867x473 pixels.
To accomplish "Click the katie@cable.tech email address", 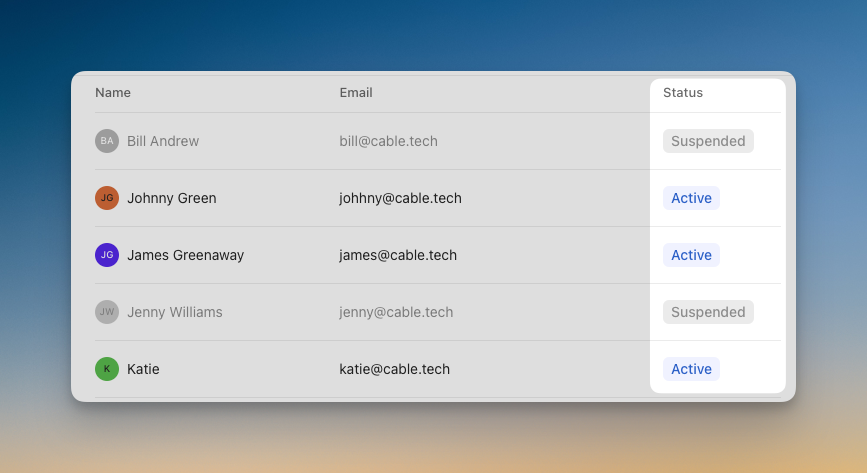I will pos(394,369).
